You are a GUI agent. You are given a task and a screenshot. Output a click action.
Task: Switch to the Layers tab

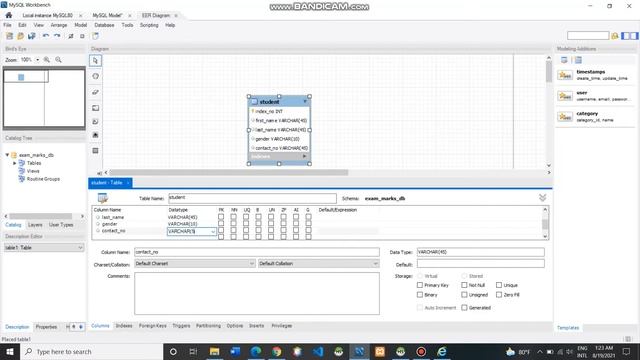pos(35,225)
